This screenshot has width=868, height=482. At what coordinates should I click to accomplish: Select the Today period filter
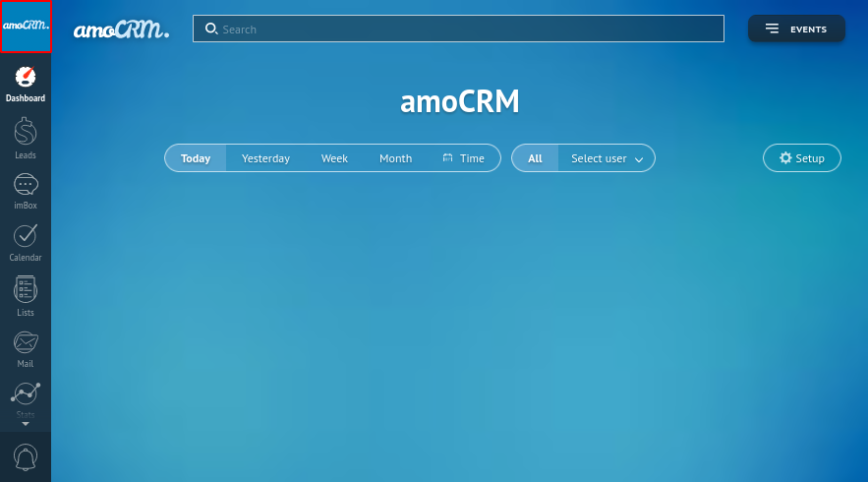196,158
